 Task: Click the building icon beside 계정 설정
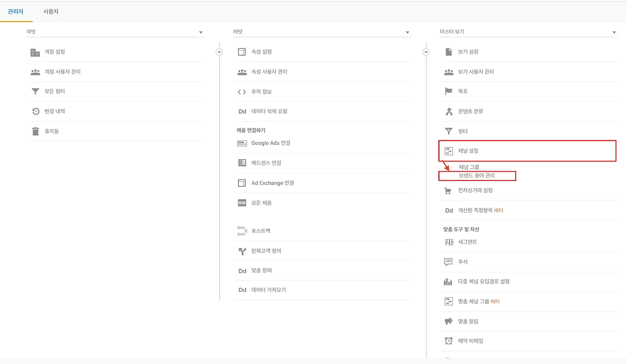(35, 52)
